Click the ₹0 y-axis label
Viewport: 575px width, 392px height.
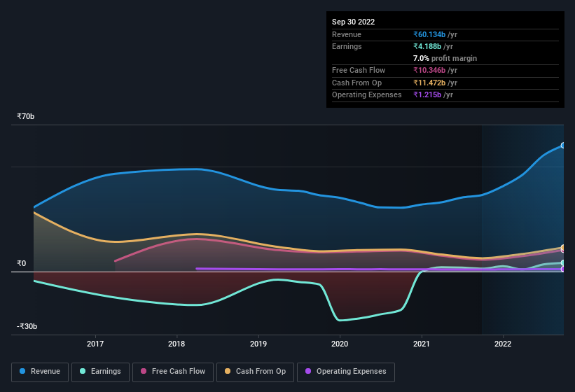pos(21,263)
